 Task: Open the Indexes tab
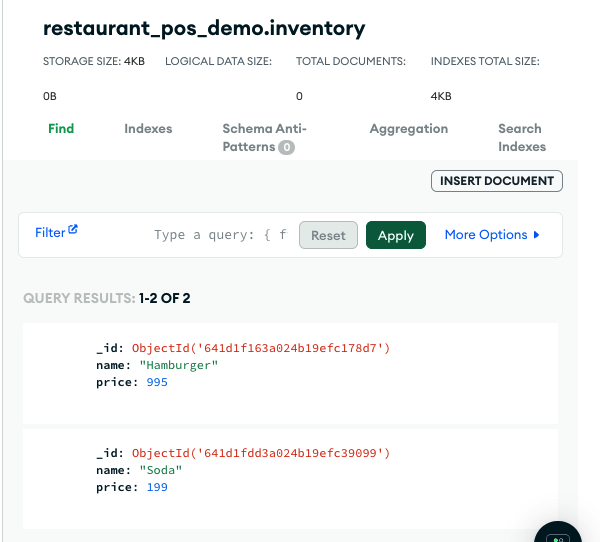[148, 129]
